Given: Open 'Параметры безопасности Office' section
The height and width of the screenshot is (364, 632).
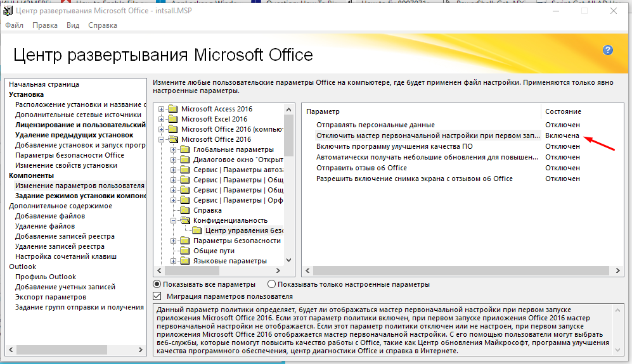Looking at the screenshot, I should 70,155.
